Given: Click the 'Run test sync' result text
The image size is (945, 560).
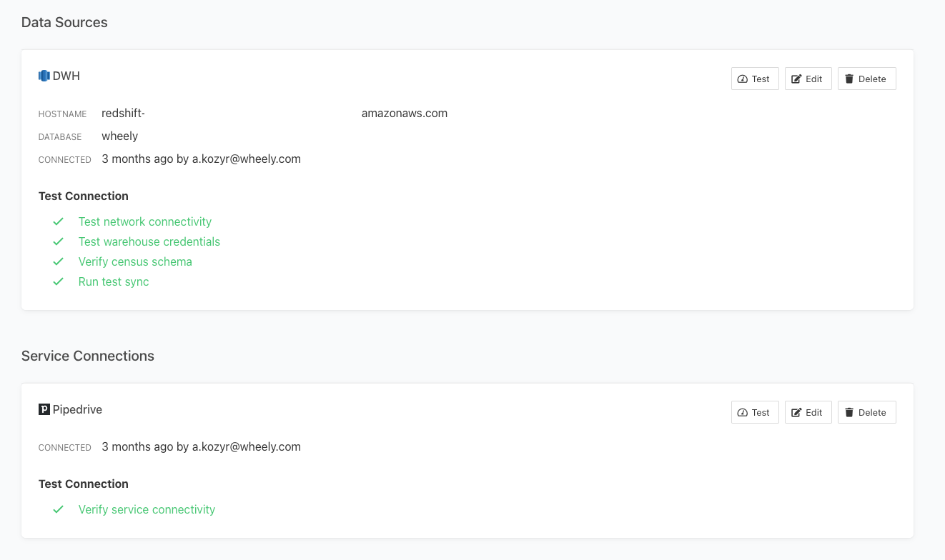Looking at the screenshot, I should point(114,281).
